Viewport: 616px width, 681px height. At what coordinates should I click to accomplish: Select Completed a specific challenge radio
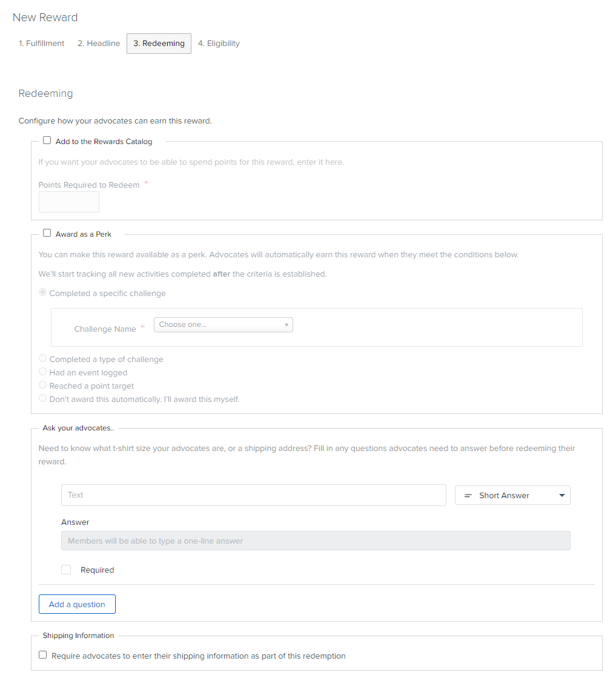pyautogui.click(x=42, y=293)
